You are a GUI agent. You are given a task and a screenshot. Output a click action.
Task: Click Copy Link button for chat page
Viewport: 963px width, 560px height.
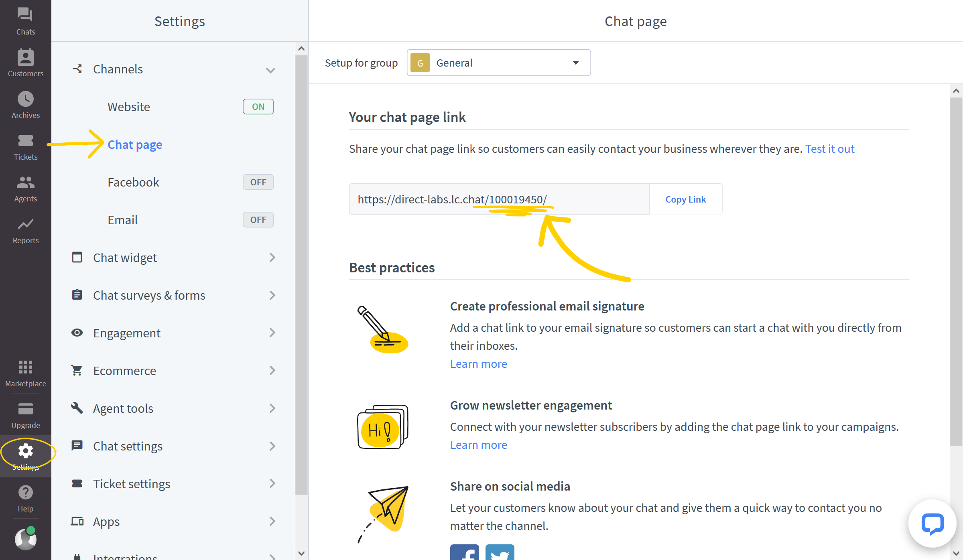coord(685,199)
